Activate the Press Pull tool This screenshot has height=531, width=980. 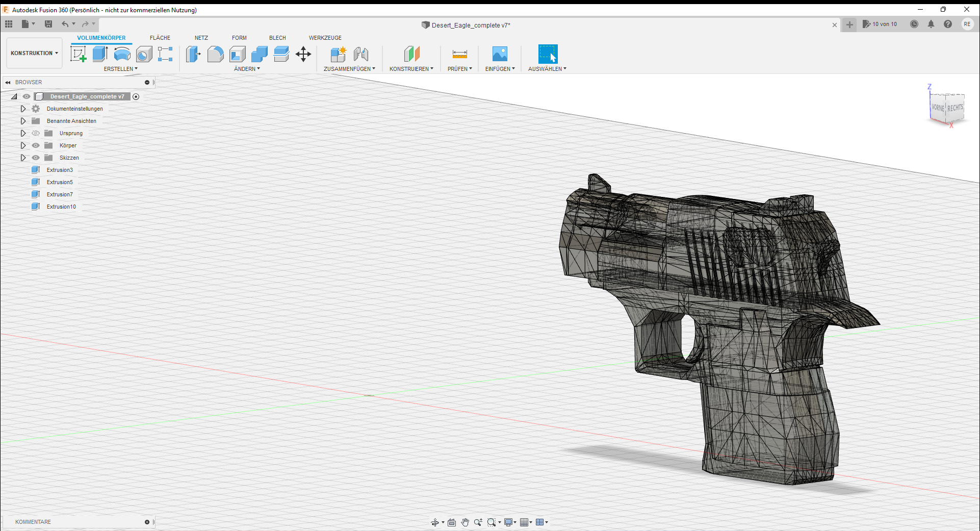[193, 54]
